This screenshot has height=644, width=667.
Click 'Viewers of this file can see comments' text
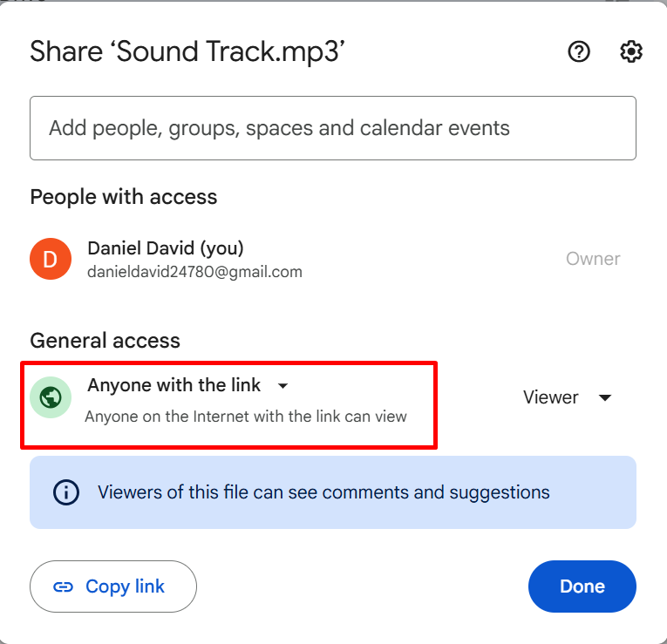point(323,492)
